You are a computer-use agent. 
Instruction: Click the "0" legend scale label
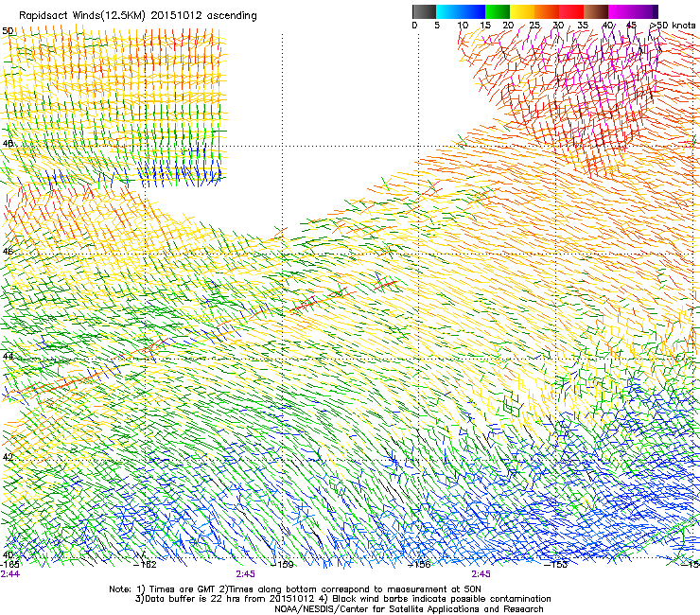[414, 25]
